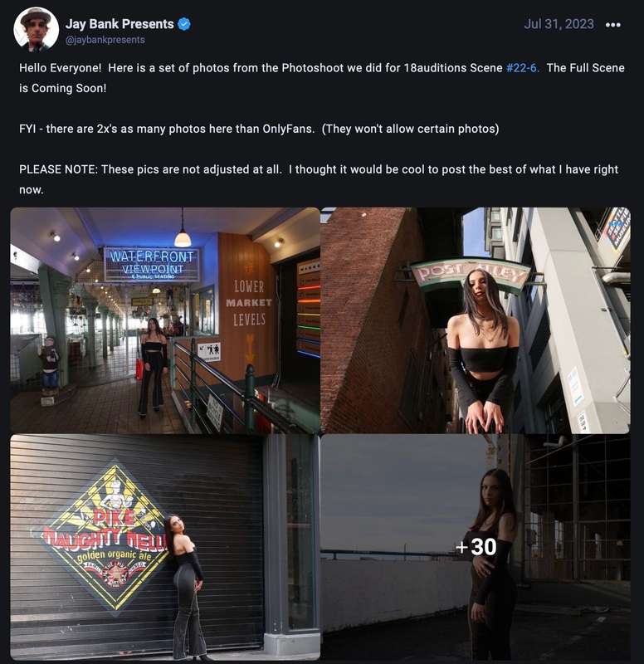
Task: Click the PLEASE NOTE paragraph text
Action: [319, 179]
